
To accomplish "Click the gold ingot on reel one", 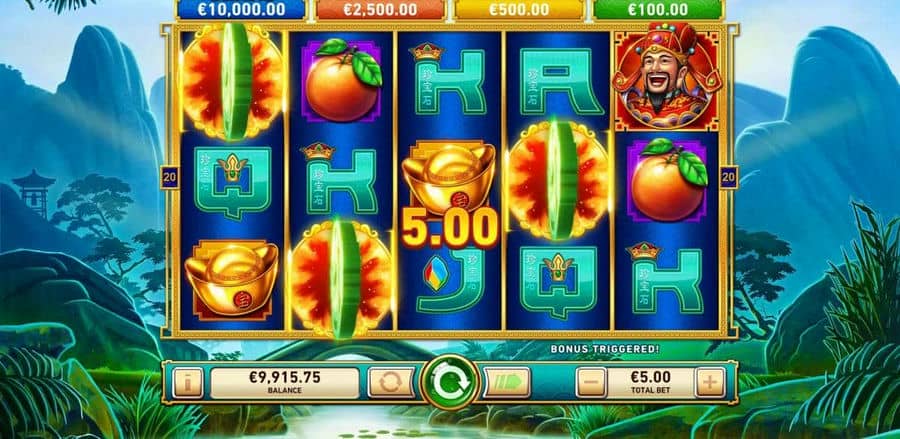I will (x=232, y=278).
